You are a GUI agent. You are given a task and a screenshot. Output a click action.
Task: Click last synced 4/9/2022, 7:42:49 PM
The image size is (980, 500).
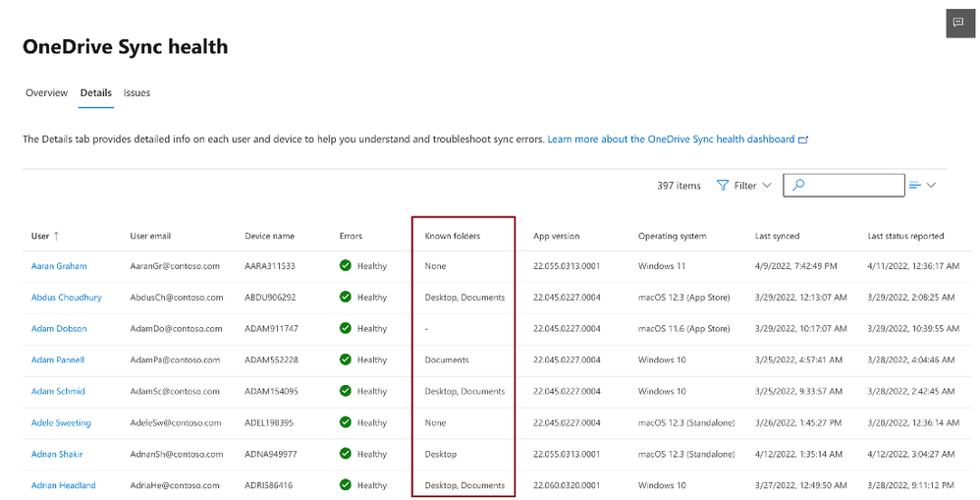(x=795, y=265)
